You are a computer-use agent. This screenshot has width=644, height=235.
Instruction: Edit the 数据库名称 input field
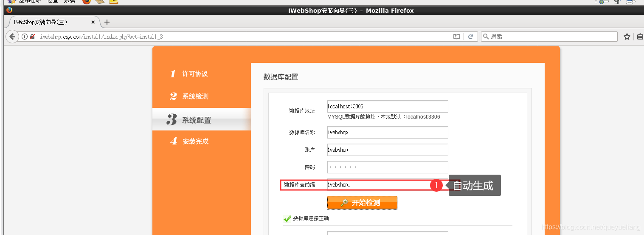tap(388, 132)
